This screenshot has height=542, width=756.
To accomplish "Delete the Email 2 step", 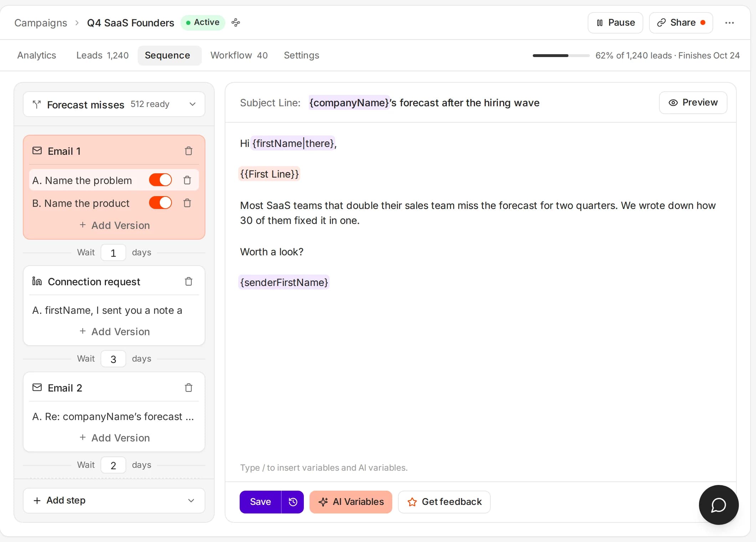I will tap(189, 388).
